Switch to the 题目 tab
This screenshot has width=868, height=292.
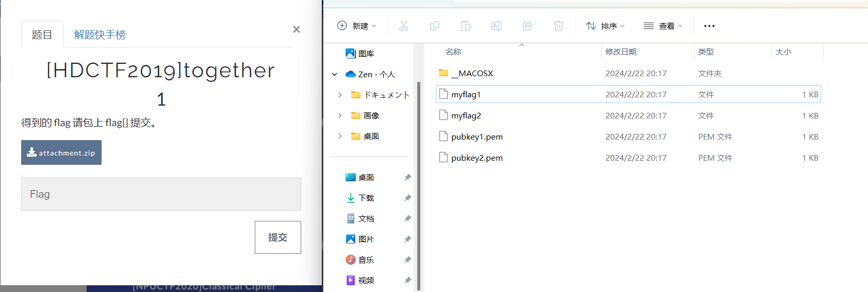pos(42,35)
